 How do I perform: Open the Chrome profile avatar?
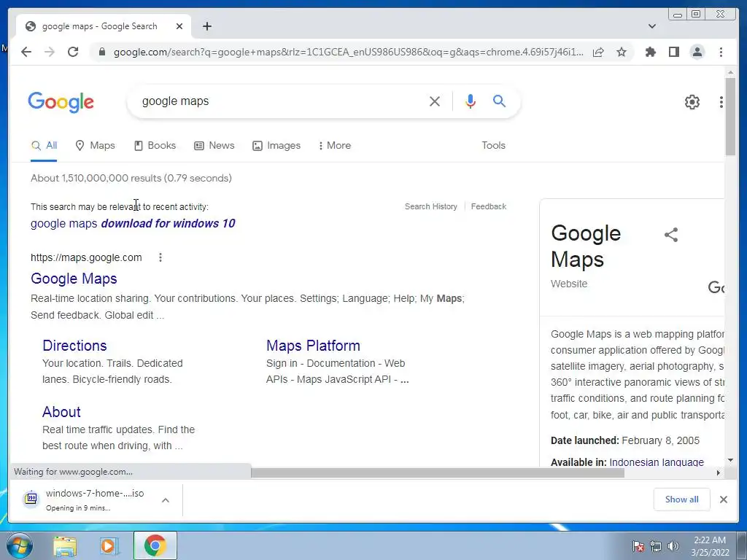click(x=697, y=52)
